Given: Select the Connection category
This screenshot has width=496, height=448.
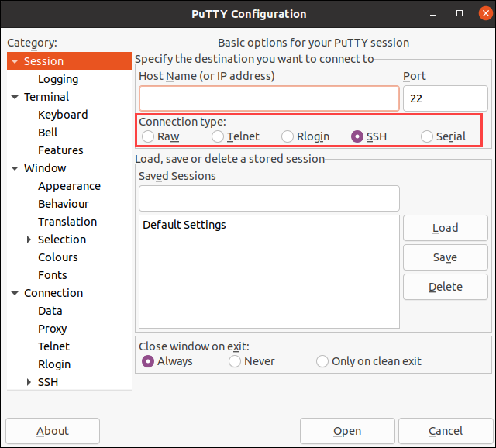Looking at the screenshot, I should 53,293.
